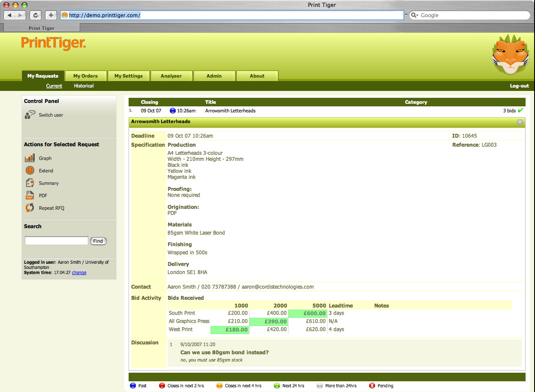Go to the My Settings tab

pyautogui.click(x=128, y=76)
